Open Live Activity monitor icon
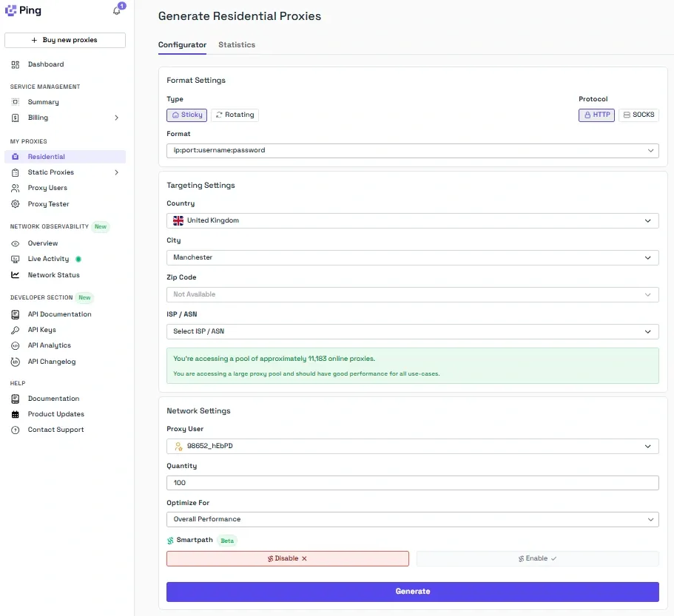 click(x=16, y=259)
